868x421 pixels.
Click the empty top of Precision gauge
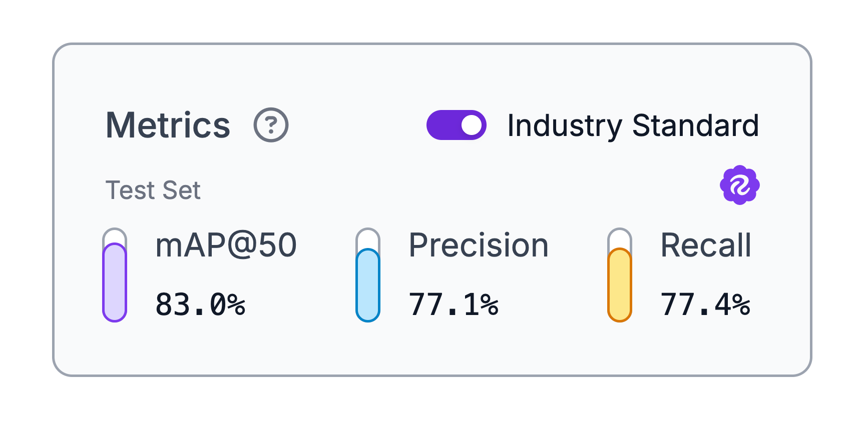tap(368, 238)
